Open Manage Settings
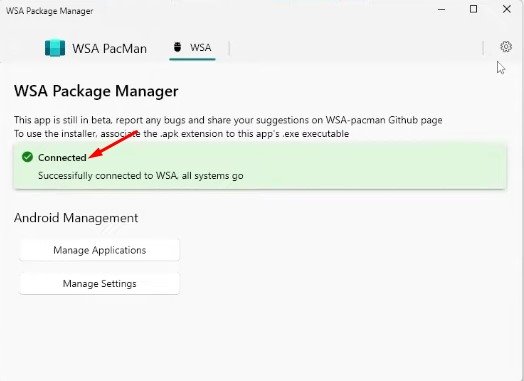The width and height of the screenshot is (524, 381). coord(100,284)
